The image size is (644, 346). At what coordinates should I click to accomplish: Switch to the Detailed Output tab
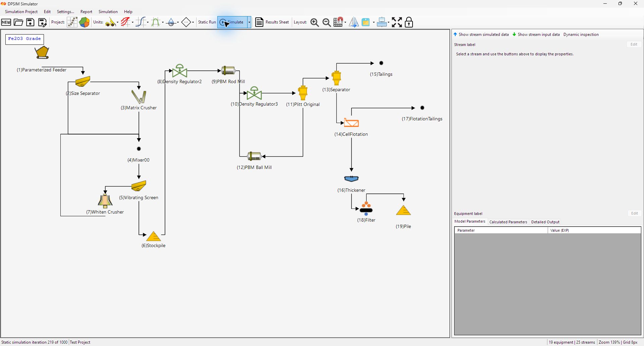(545, 222)
